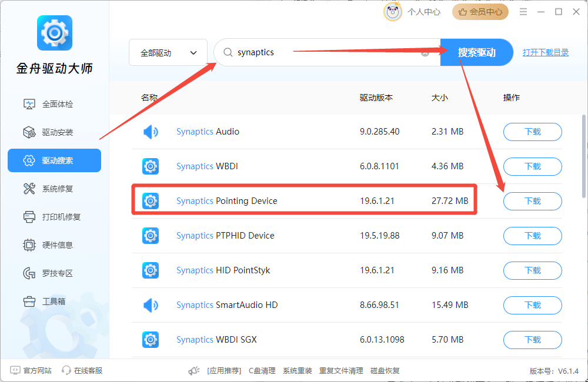View 硬件信息 page
The image size is (588, 382).
(x=54, y=245)
